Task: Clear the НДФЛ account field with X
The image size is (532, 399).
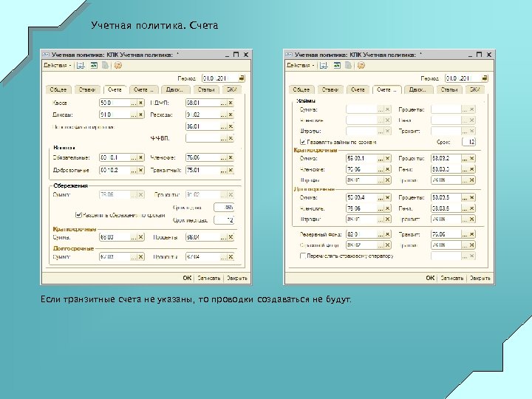Action: [x=231, y=103]
